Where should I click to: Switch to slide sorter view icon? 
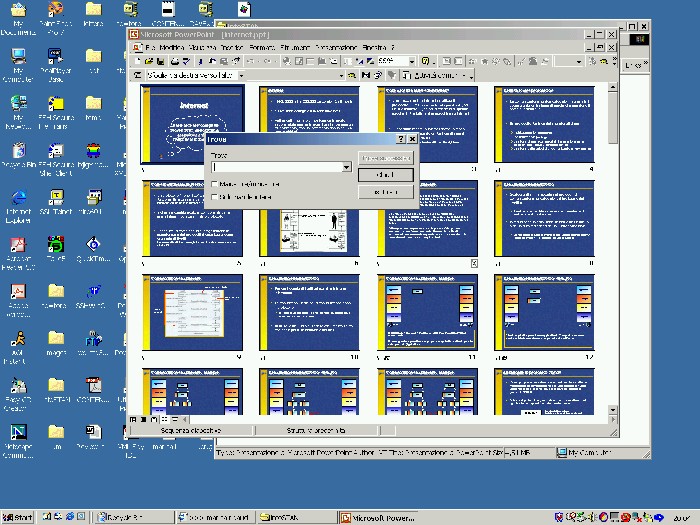click(164, 420)
